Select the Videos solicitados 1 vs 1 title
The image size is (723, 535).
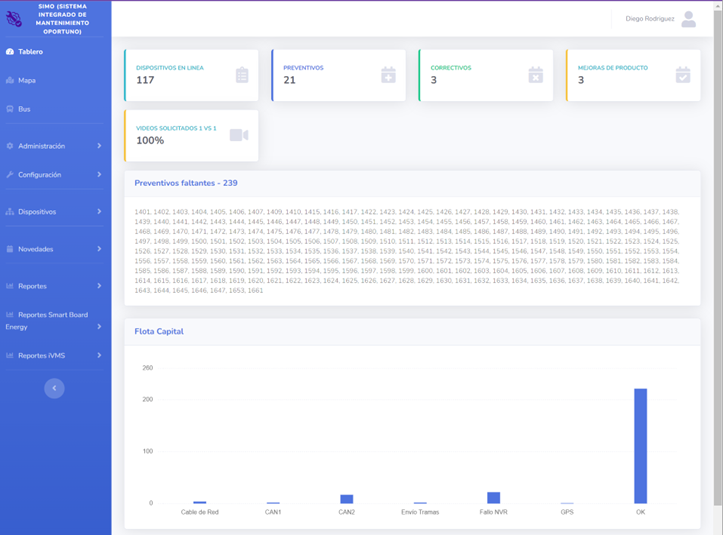click(x=176, y=128)
